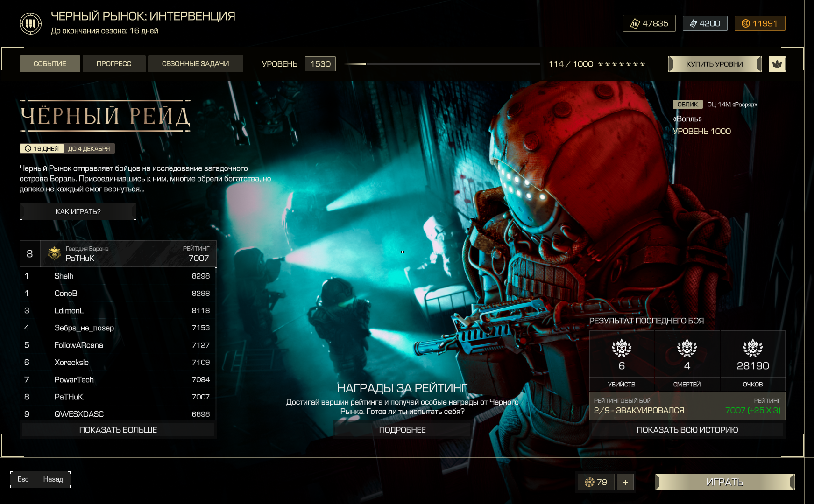This screenshot has height=504, width=814.
Task: Click the Black Market bullets emblem icon
Action: pos(30,23)
